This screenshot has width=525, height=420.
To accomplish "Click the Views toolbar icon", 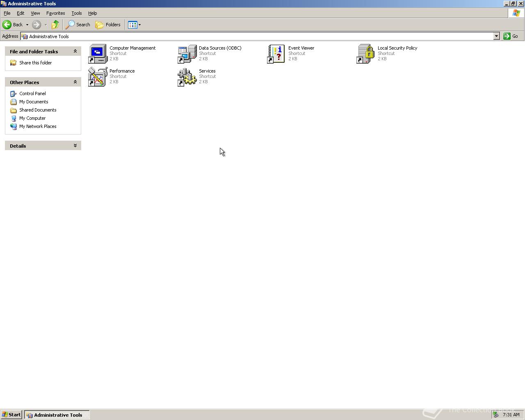I will pos(132,25).
